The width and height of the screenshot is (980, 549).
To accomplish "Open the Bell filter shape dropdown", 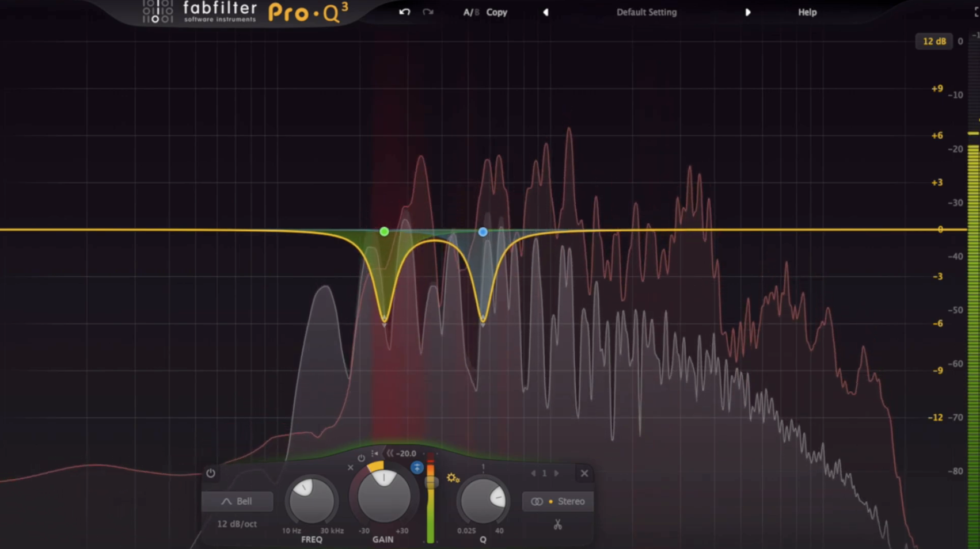I will pyautogui.click(x=237, y=501).
